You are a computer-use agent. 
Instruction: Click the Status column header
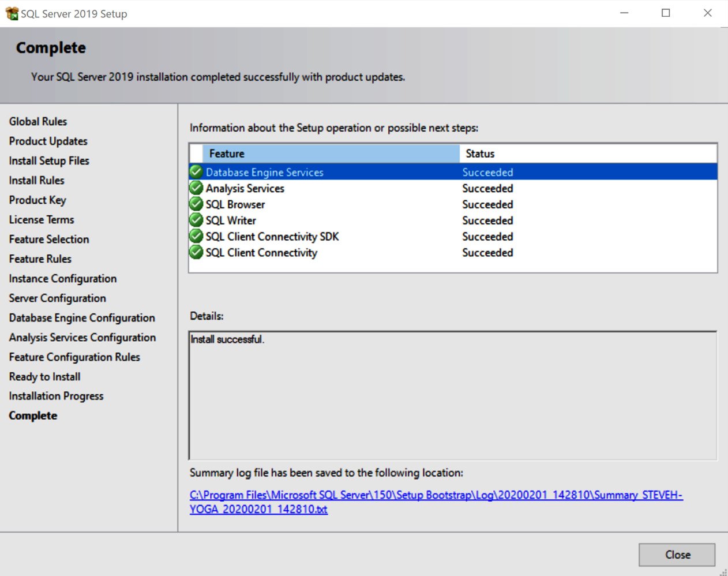[x=588, y=154]
